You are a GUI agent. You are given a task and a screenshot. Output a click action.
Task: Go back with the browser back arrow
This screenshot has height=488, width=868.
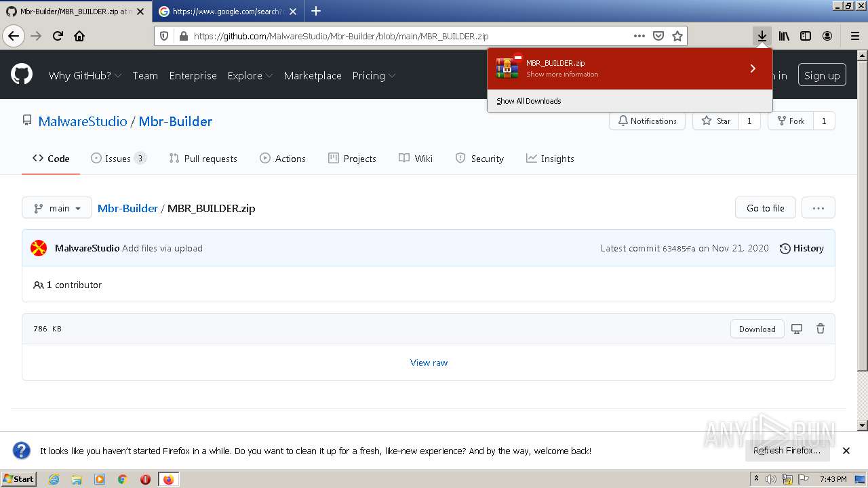[14, 36]
